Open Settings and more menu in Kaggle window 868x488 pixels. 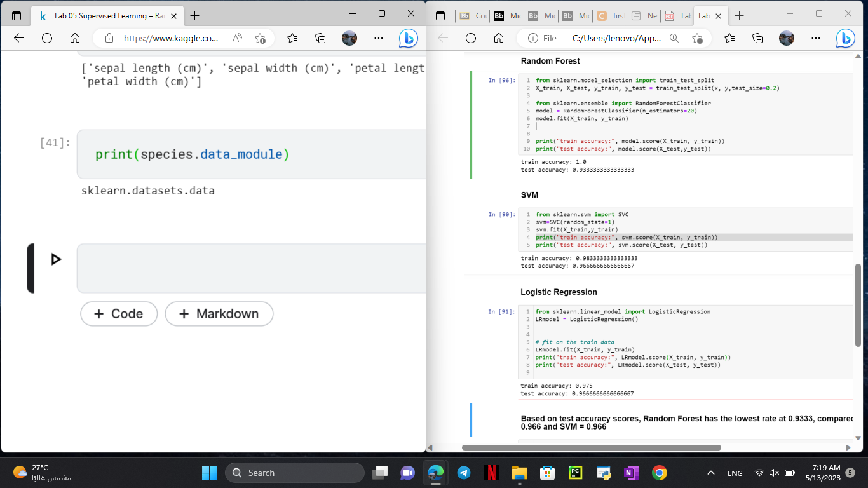[x=379, y=38]
